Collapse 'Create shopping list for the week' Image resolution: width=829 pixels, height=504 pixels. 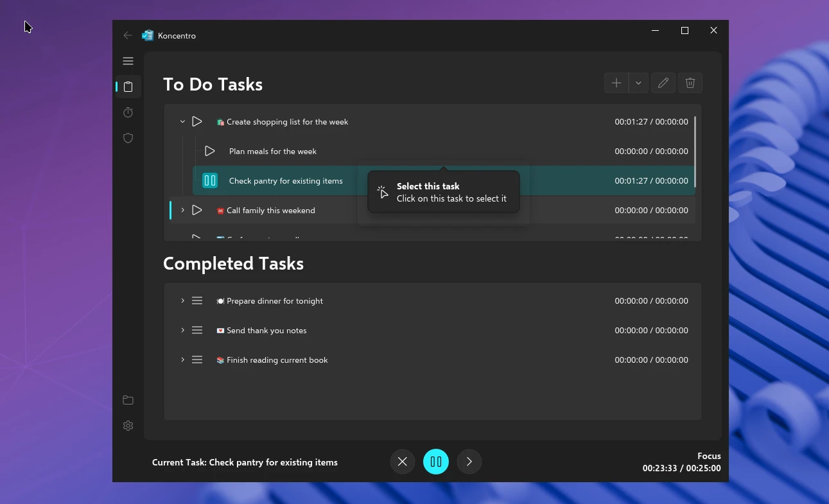[182, 121]
